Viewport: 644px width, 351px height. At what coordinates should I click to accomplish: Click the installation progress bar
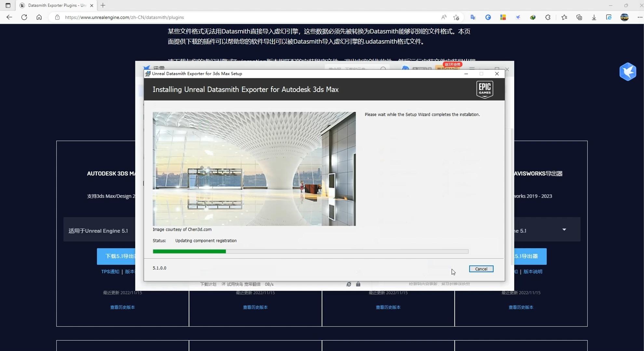(x=311, y=251)
